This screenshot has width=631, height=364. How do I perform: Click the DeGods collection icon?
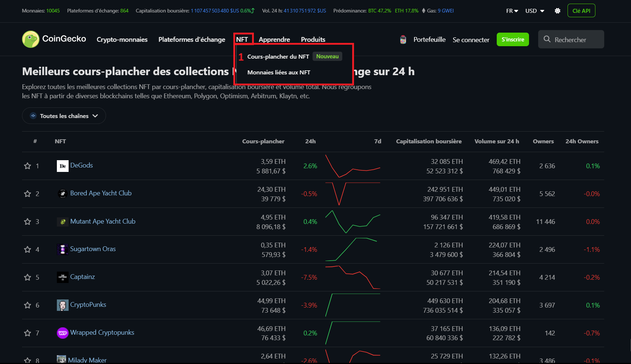(63, 166)
